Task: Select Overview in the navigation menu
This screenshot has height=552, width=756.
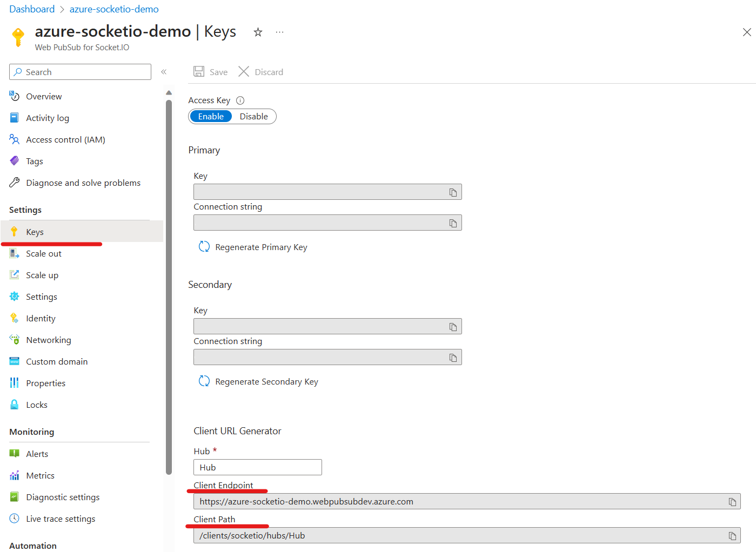Action: pyautogui.click(x=43, y=96)
